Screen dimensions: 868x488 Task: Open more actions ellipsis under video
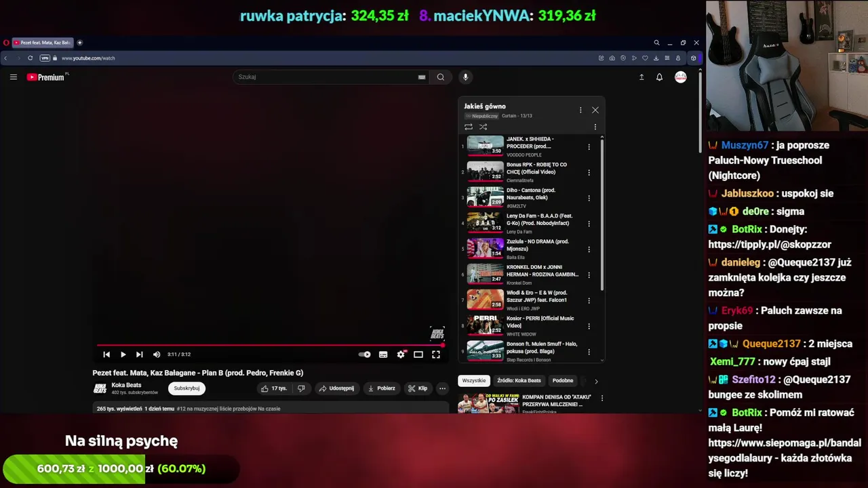point(442,388)
